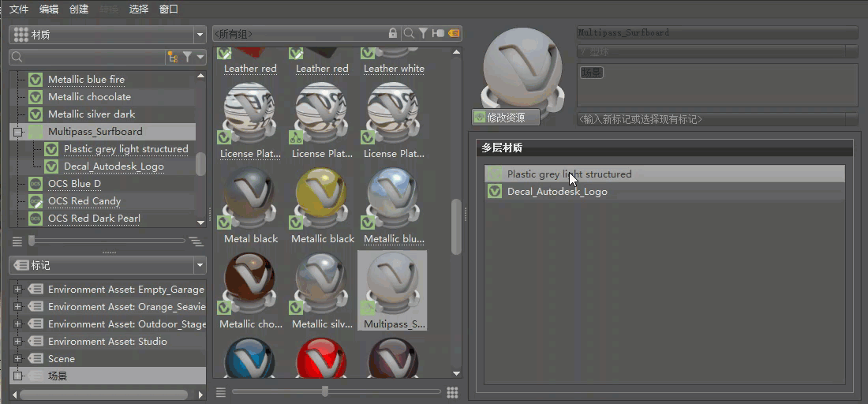Screen dimensions: 868x404
Task: Select the Multipass_S... material thumbnail
Action: coord(392,290)
